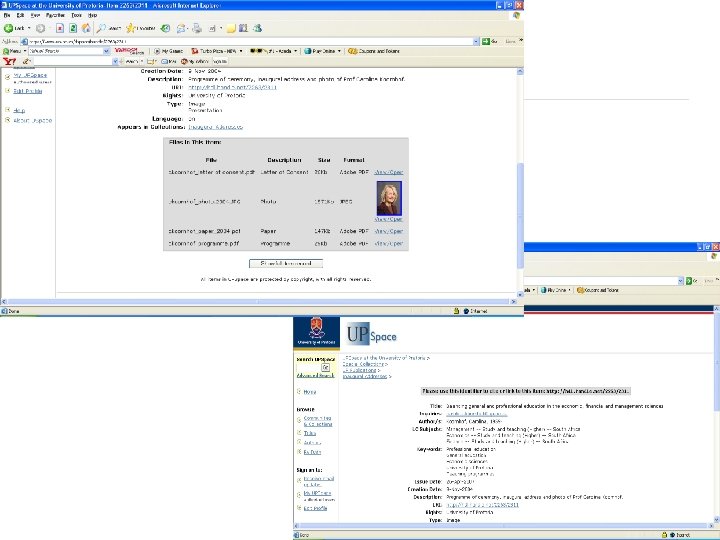Click Communities & Collections browse link
This screenshot has width=720, height=540.
[318, 422]
